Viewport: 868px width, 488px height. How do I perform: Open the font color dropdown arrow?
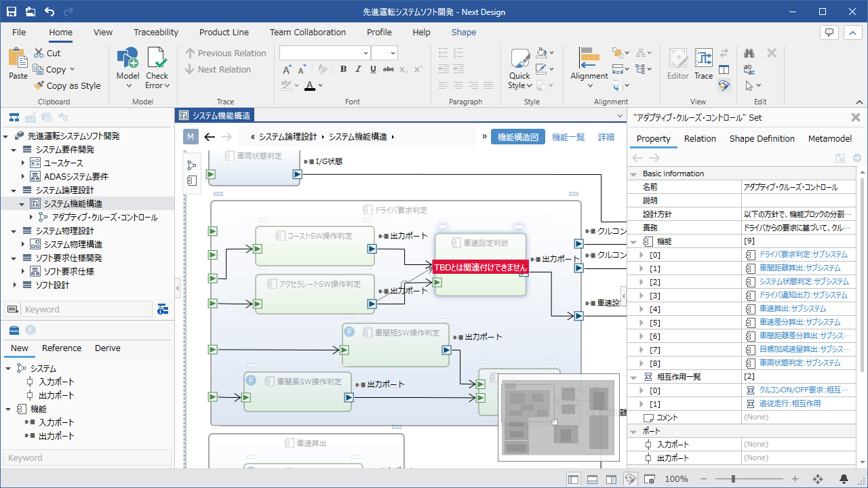(x=320, y=85)
